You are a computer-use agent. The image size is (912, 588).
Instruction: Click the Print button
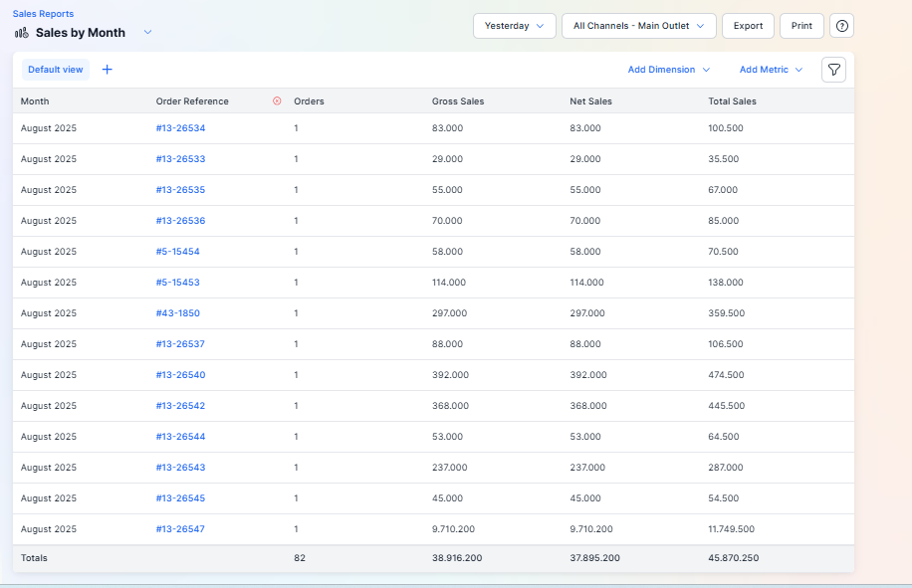[801, 26]
